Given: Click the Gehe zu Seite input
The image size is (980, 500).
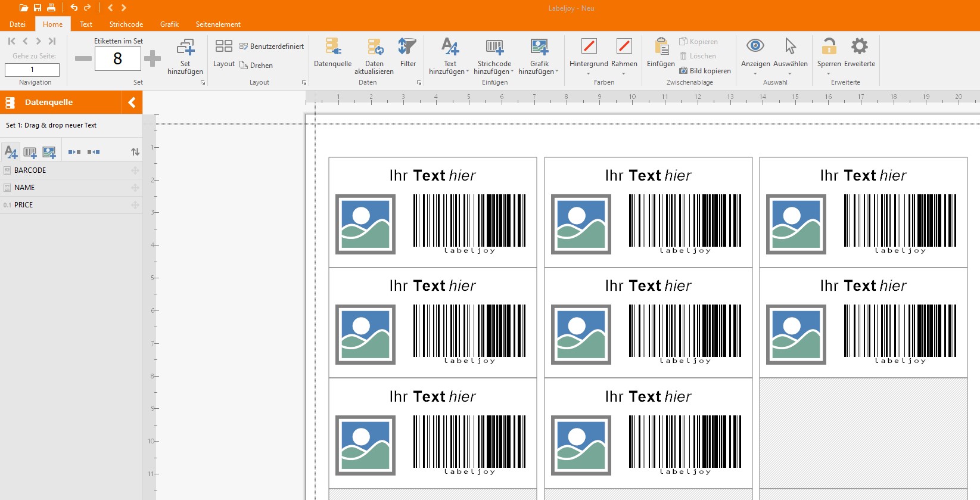Looking at the screenshot, I should coord(32,70).
